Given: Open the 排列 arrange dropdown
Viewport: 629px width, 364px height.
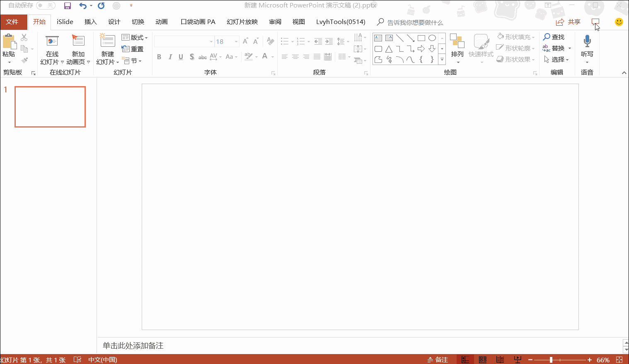Looking at the screenshot, I should click(457, 48).
